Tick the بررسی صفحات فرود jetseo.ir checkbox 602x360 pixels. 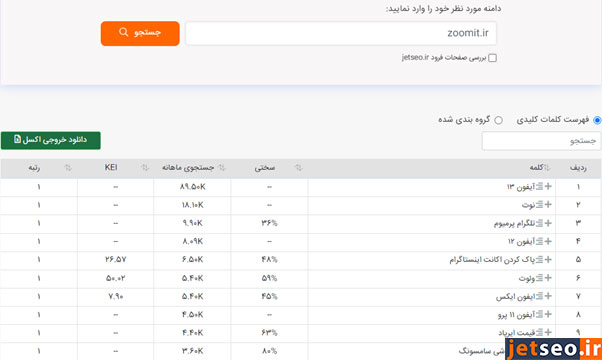coord(493,58)
